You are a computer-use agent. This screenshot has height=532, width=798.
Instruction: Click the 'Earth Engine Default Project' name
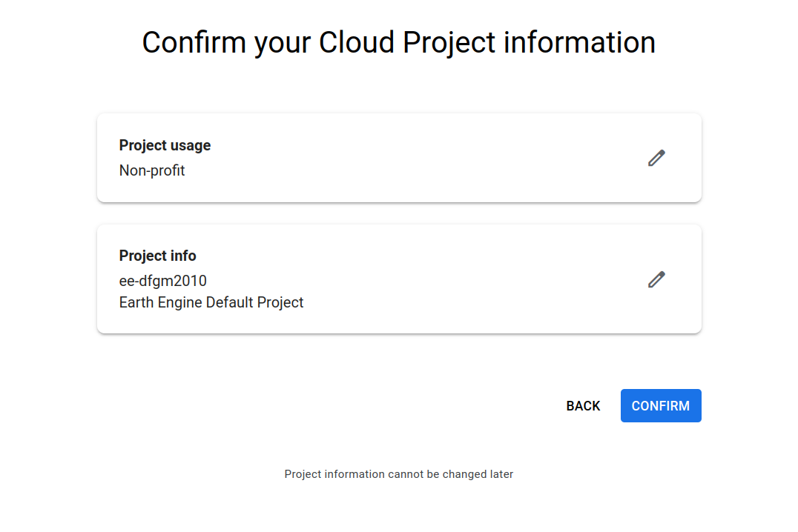211,302
